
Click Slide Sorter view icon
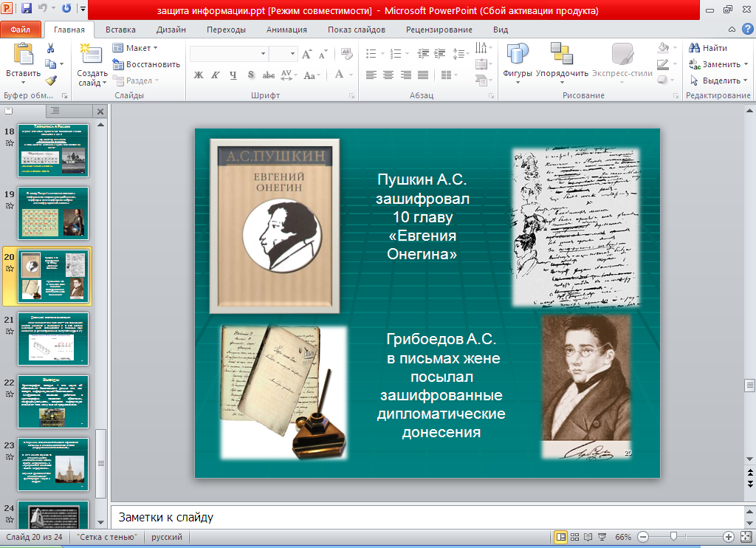[x=574, y=537]
